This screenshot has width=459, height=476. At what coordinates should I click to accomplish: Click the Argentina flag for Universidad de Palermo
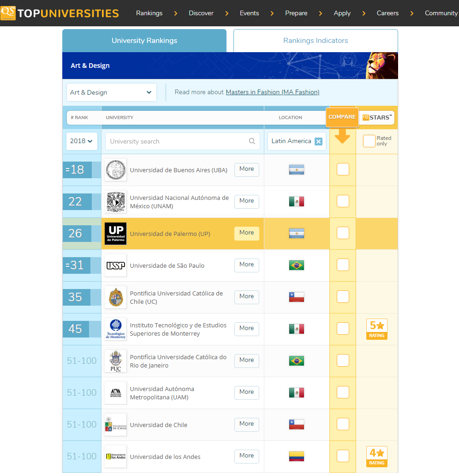(x=297, y=234)
